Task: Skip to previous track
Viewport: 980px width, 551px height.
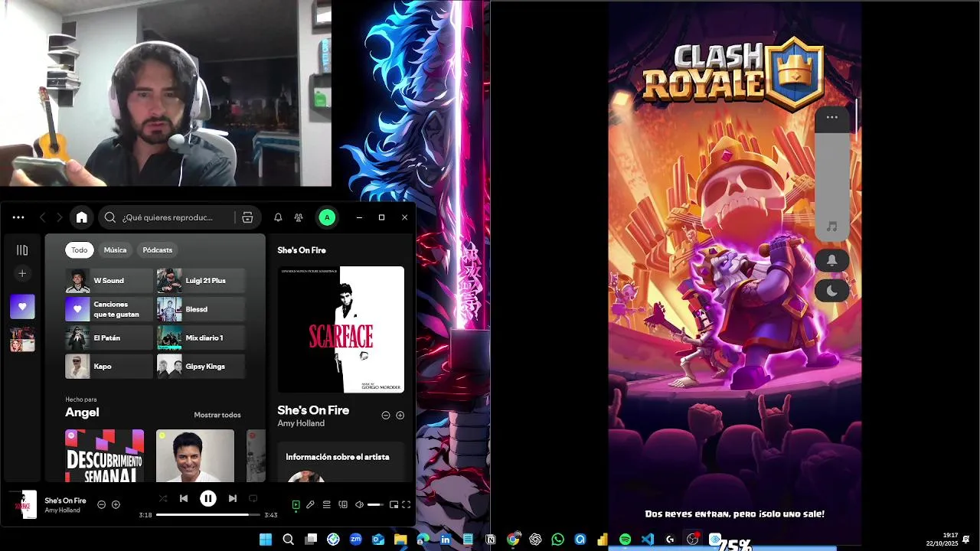Action: pyautogui.click(x=184, y=498)
